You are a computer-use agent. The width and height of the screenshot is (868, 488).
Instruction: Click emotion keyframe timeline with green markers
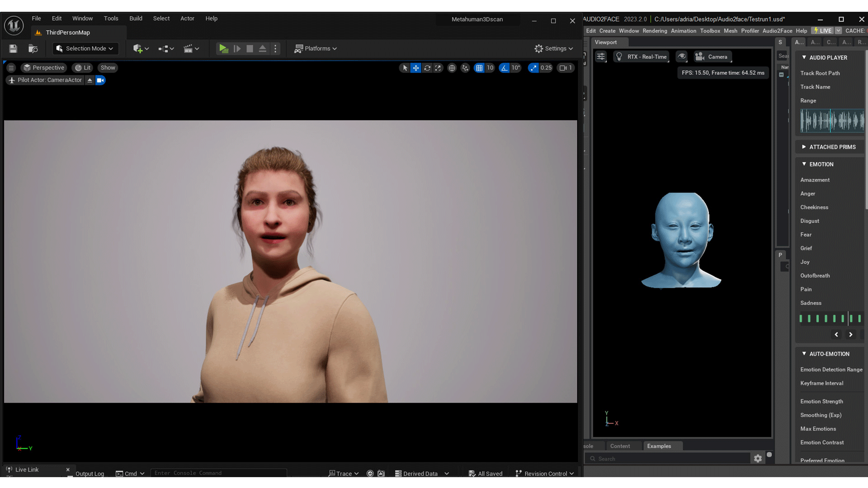(x=831, y=319)
